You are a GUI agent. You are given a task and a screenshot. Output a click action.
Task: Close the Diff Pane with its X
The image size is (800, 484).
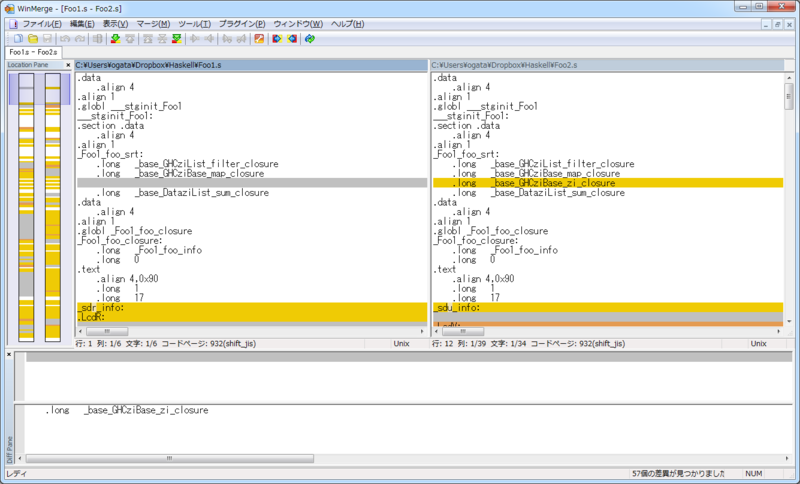[9, 354]
